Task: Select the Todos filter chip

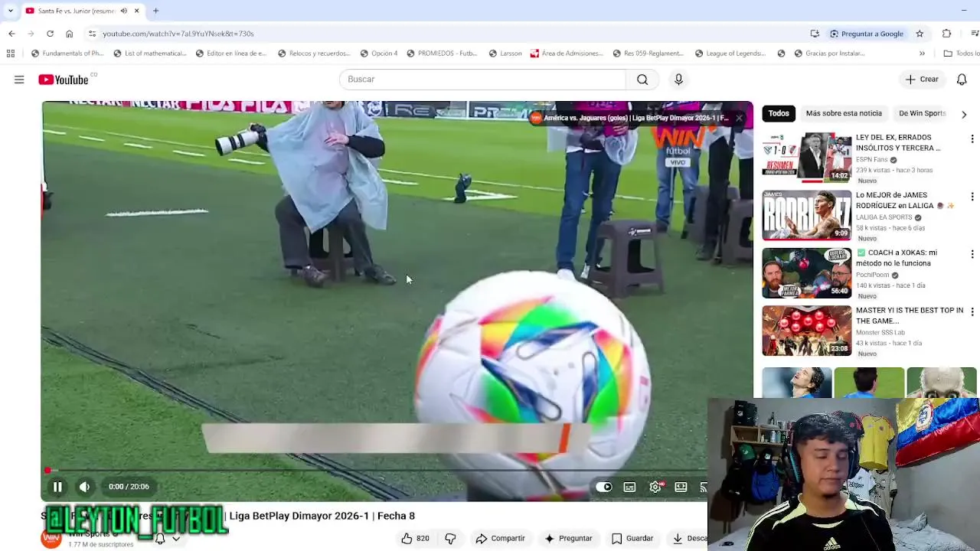Action: tap(779, 113)
